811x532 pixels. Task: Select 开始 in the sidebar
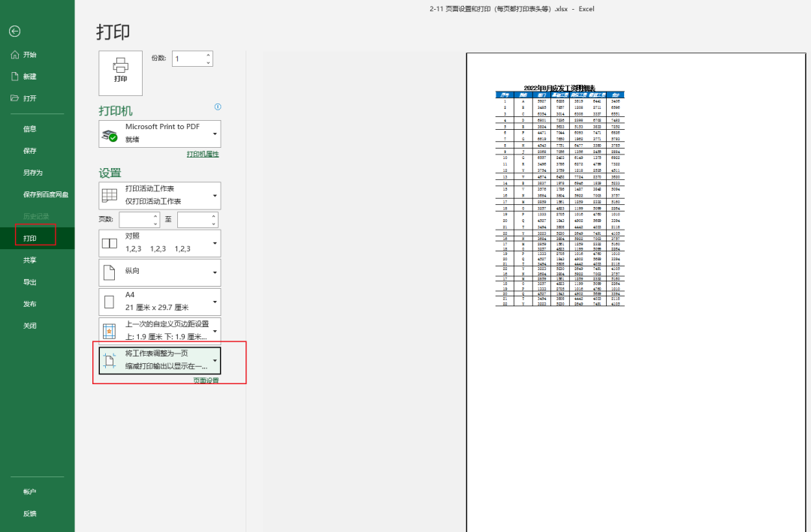(x=30, y=55)
